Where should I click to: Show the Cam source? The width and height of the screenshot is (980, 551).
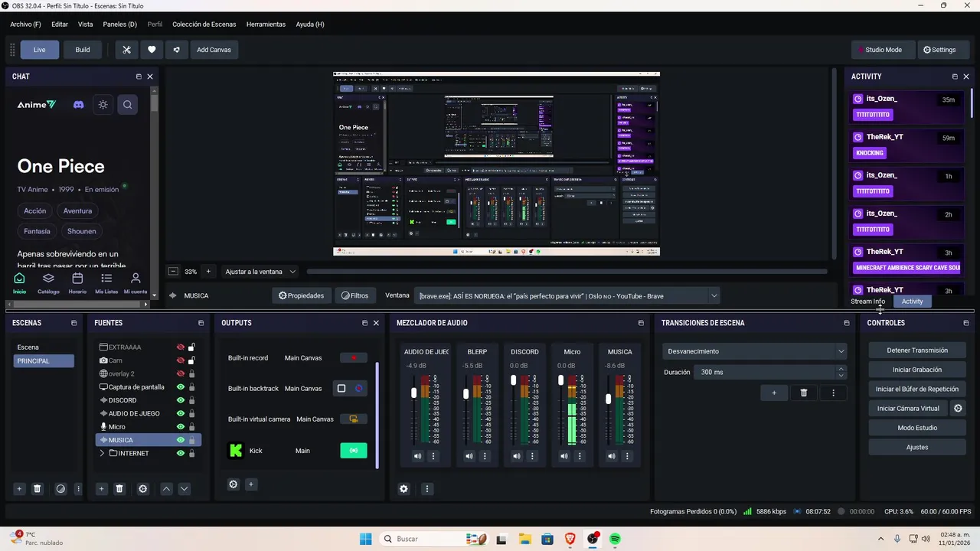pos(181,360)
